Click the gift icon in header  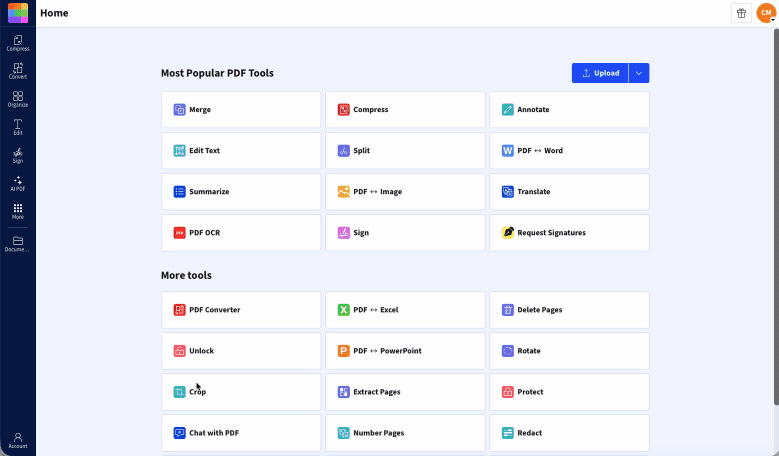[741, 13]
